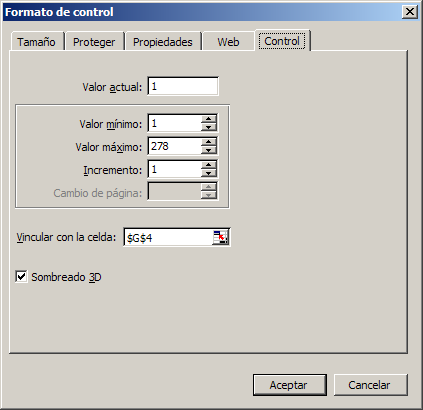Click inside the Incremento field
The image size is (423, 410).
pos(174,169)
